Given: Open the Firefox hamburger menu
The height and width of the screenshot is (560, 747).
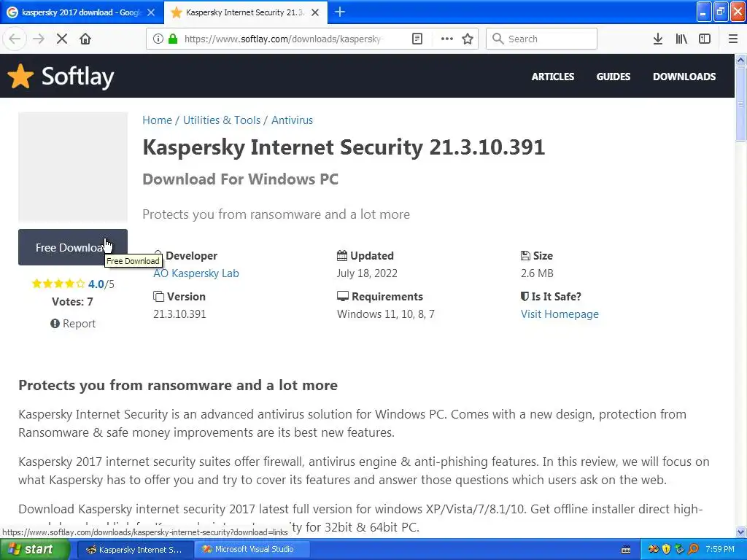Looking at the screenshot, I should [x=733, y=39].
